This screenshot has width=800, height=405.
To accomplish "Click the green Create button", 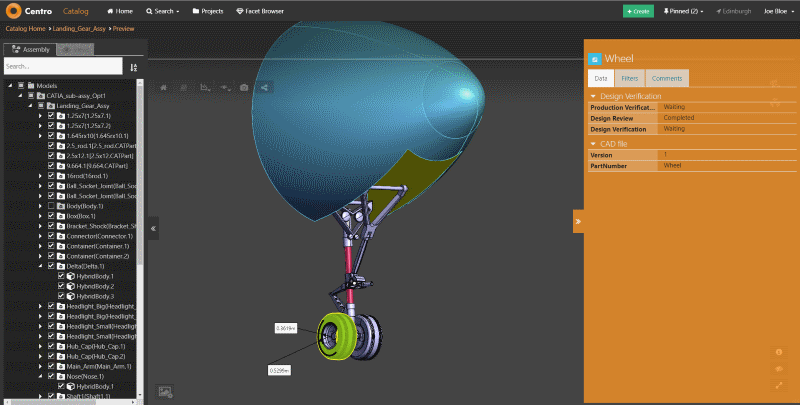I will (x=638, y=11).
